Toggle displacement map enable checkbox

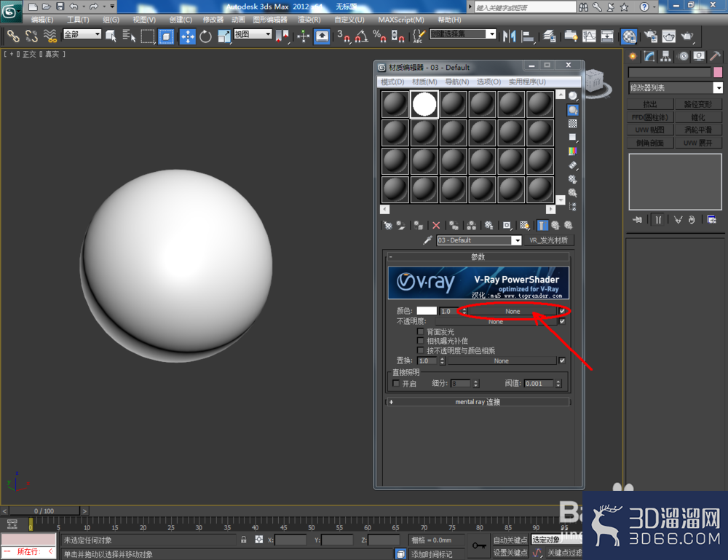coord(562,360)
